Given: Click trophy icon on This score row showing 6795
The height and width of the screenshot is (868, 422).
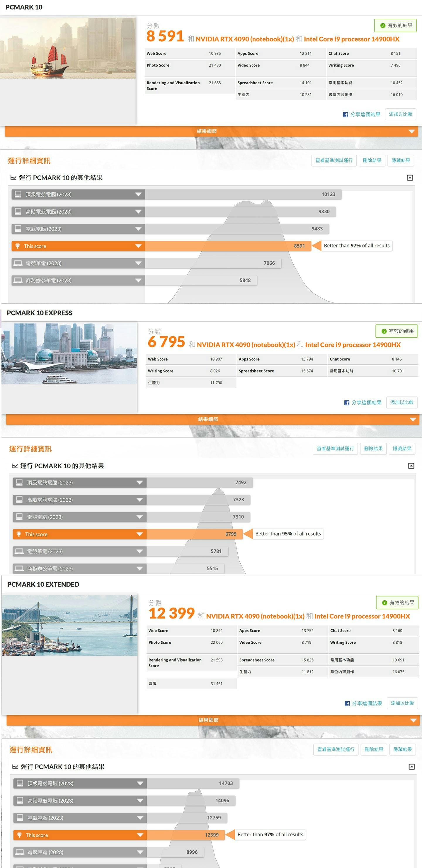Looking at the screenshot, I should click(19, 534).
